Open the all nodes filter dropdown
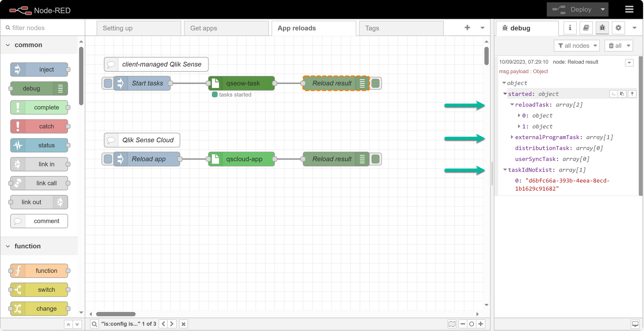Image resolution: width=644 pixels, height=331 pixels. tap(577, 46)
